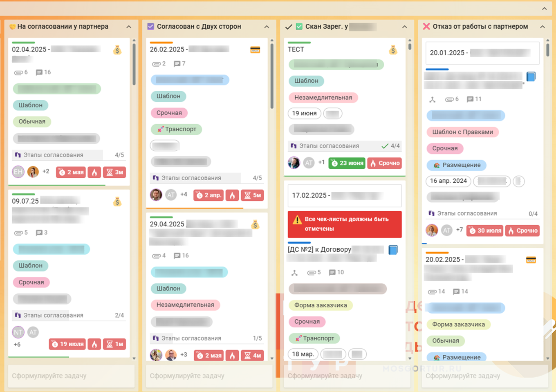Click the 30 июля deadline badge
556x392 pixels.
click(484, 231)
